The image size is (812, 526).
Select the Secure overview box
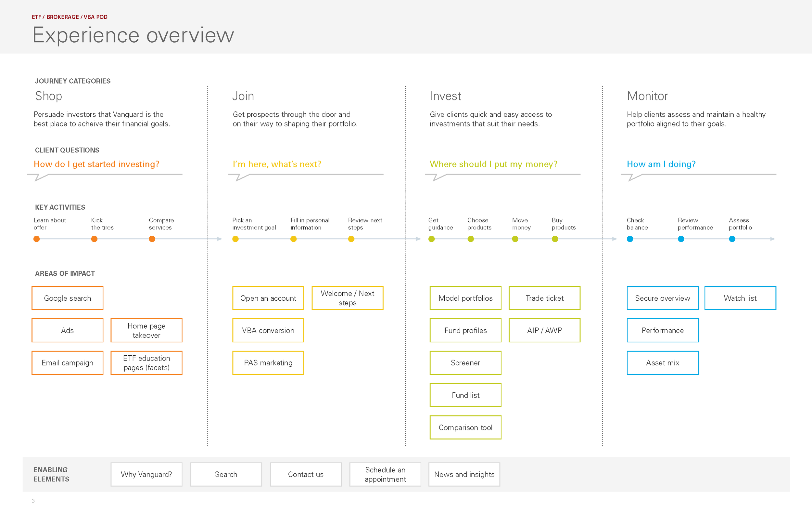pos(663,298)
